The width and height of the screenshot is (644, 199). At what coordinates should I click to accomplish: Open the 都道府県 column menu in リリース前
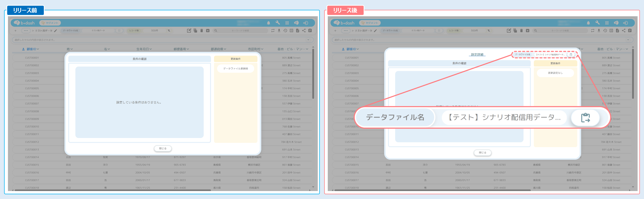225,49
